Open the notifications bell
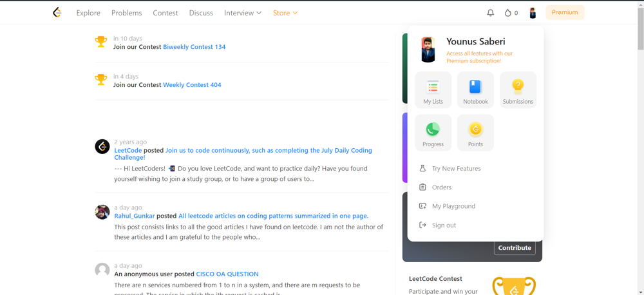The image size is (644, 295). pyautogui.click(x=490, y=13)
